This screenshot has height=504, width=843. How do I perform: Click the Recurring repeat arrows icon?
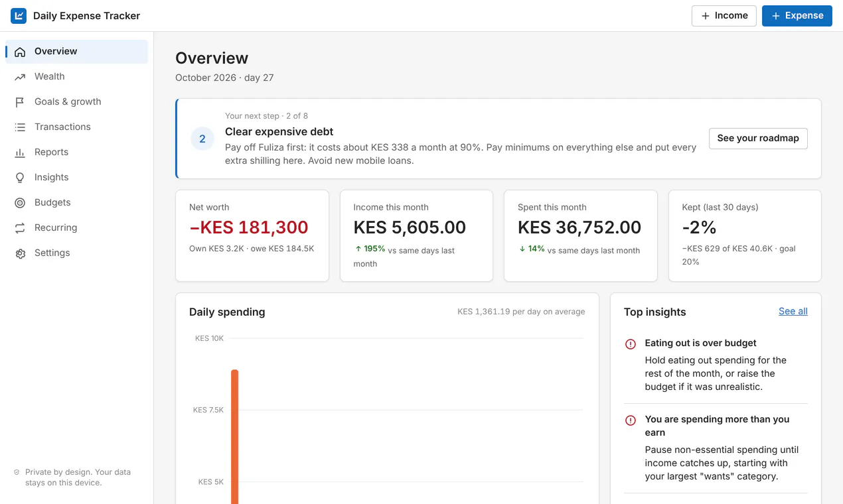(x=20, y=228)
